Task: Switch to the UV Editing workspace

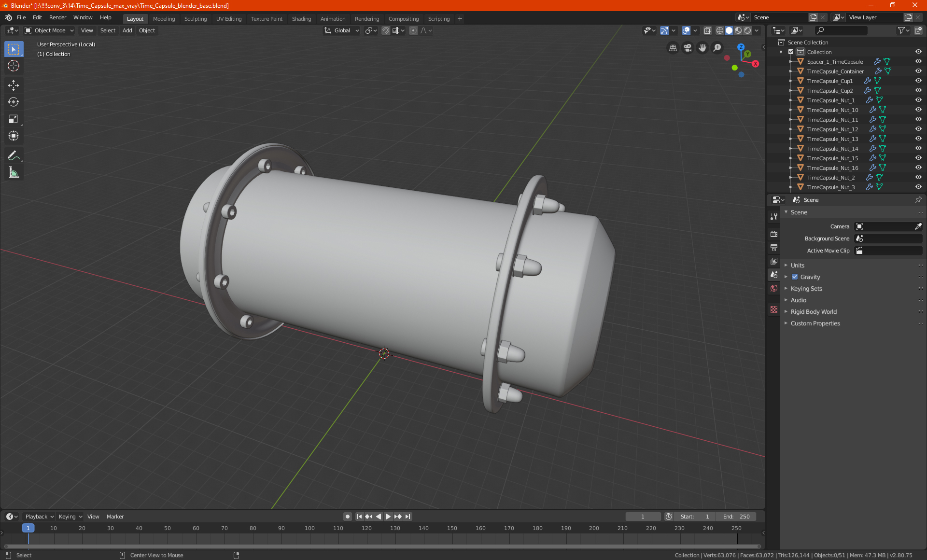Action: pyautogui.click(x=229, y=19)
